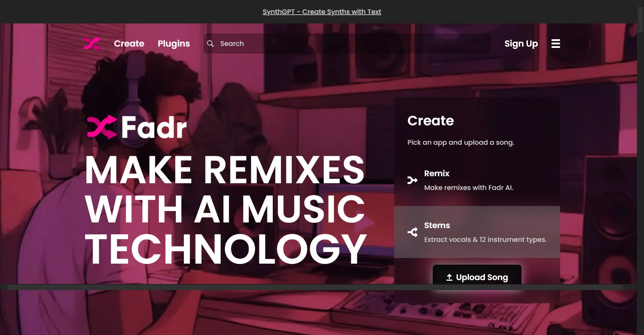Click the pink Fadr logo in navbar
The height and width of the screenshot is (335, 644).
pos(92,44)
